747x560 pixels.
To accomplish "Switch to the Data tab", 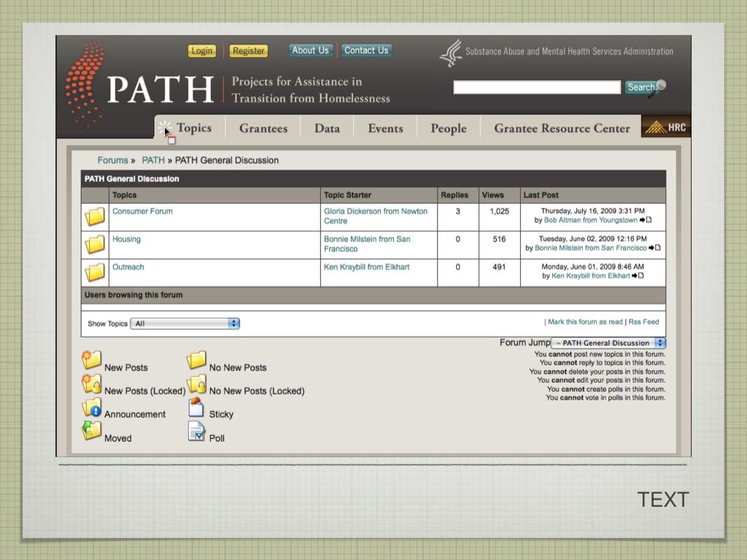I will coord(328,128).
